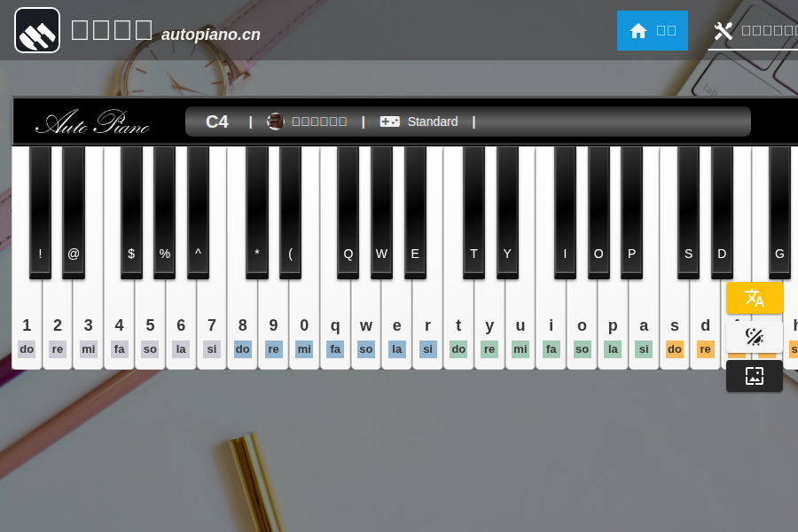Image resolution: width=798 pixels, height=532 pixels.
Task: Tap the black key labeled capital I
Action: [x=565, y=212]
